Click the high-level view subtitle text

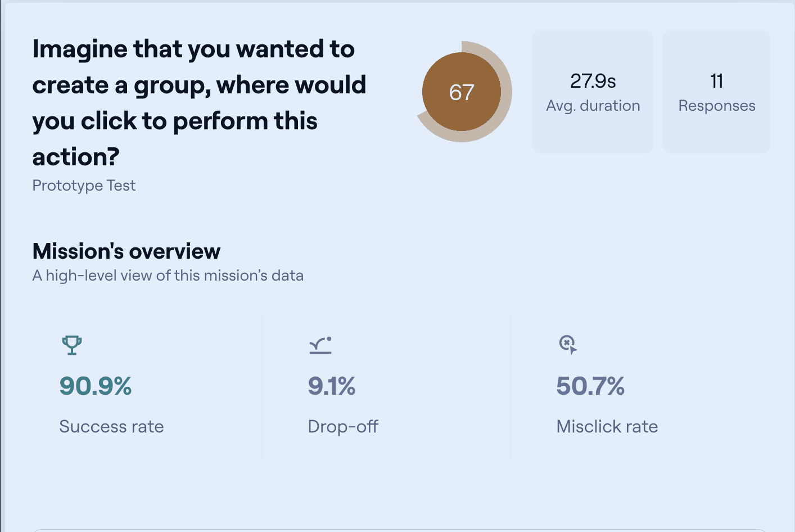tap(168, 276)
